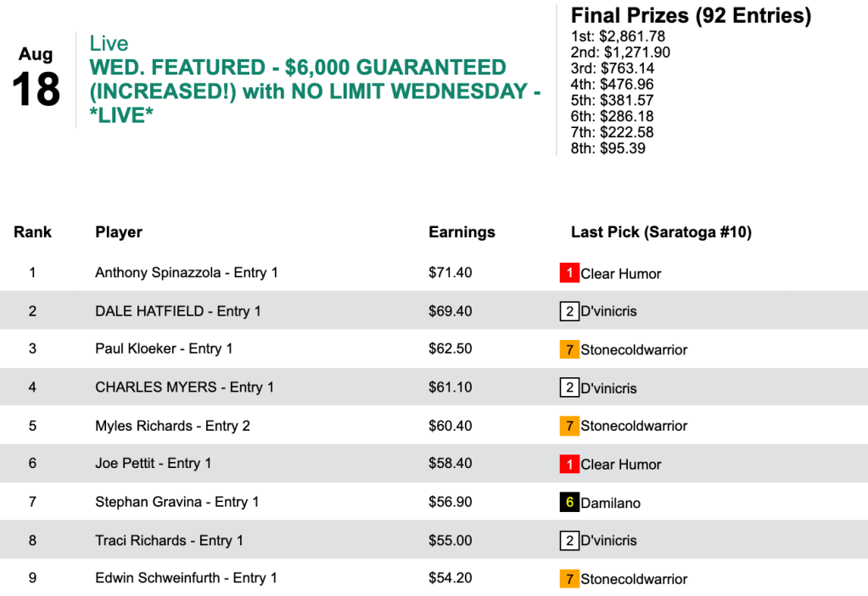Click orange 7 badge in Myles Richards' row
This screenshot has width=868, height=596.
568,426
